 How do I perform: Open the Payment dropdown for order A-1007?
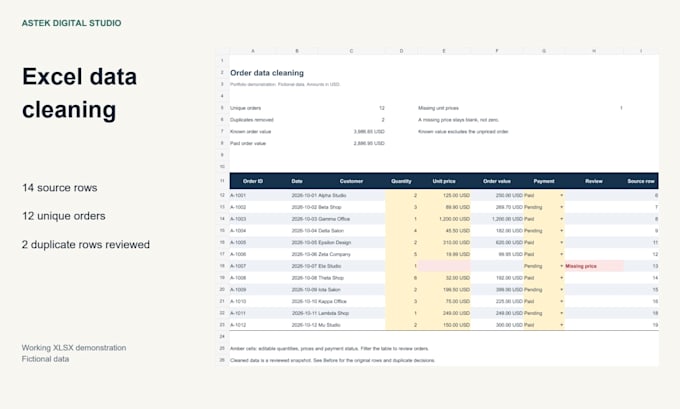pos(562,266)
